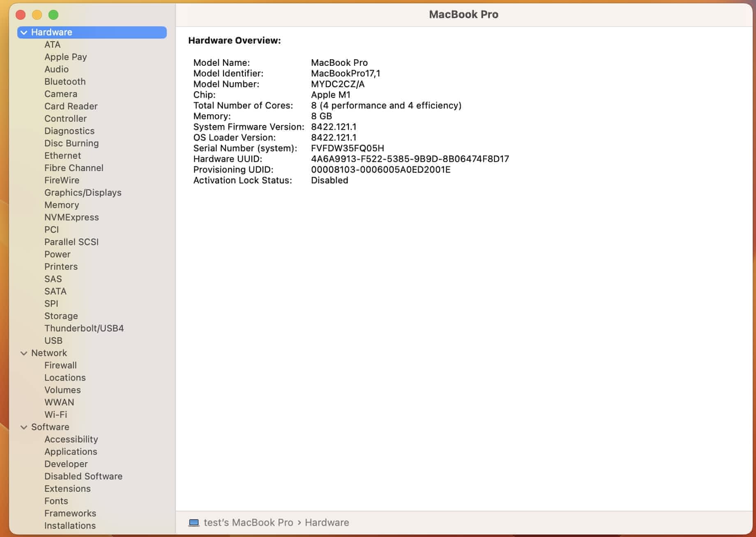Open the Parallel SCSI section
This screenshot has width=756, height=537.
coord(71,242)
